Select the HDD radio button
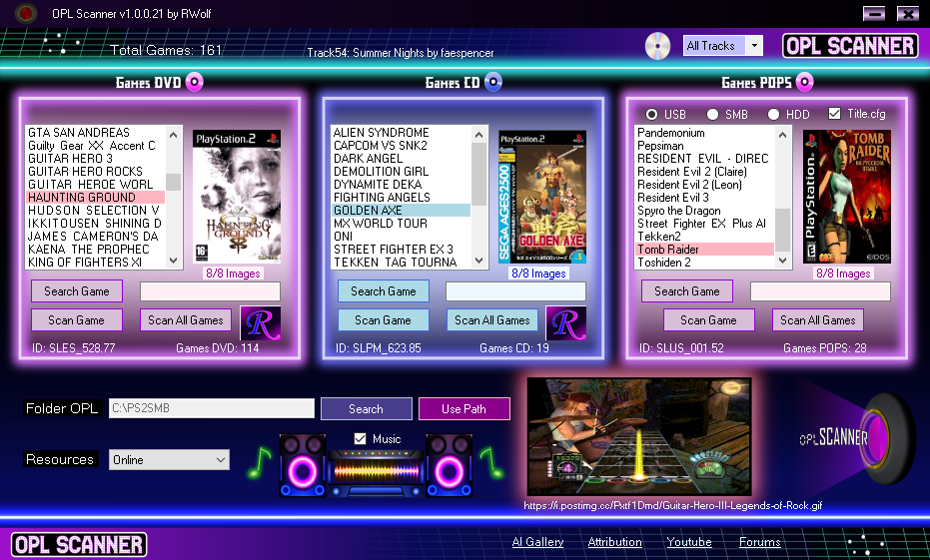Viewport: 930px width, 560px height. pyautogui.click(x=774, y=115)
